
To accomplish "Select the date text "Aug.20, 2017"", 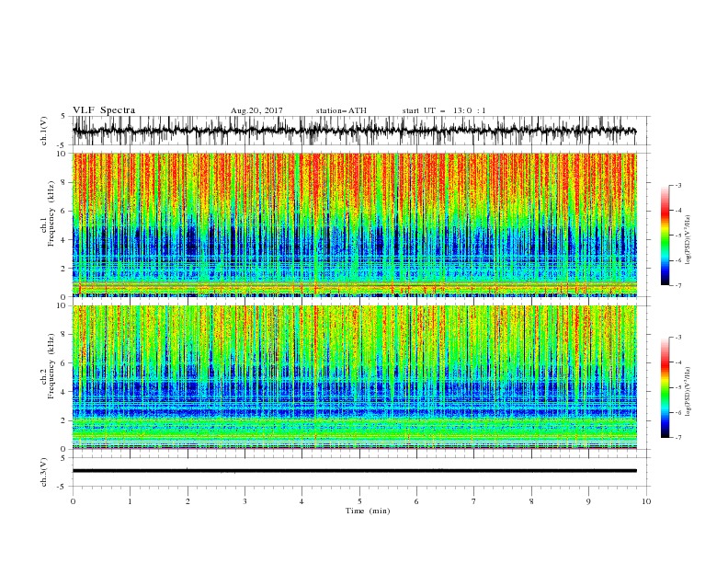I will pyautogui.click(x=256, y=110).
